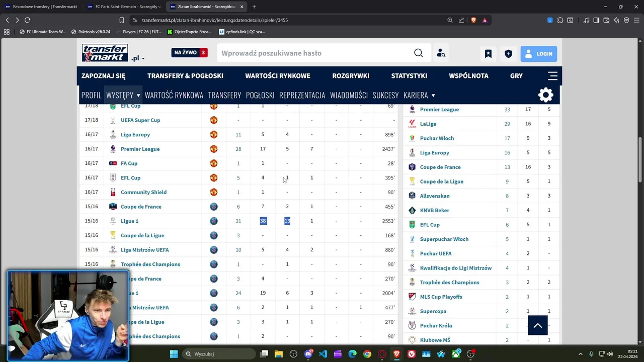Image resolution: width=644 pixels, height=362 pixels.
Task: Click the share page icon
Action: [x=461, y=20]
